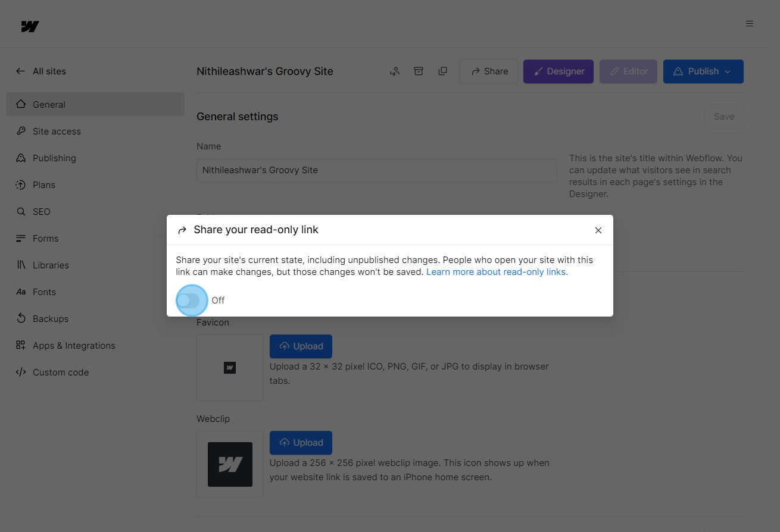
Task: Launch the Designer
Action: [559, 71]
